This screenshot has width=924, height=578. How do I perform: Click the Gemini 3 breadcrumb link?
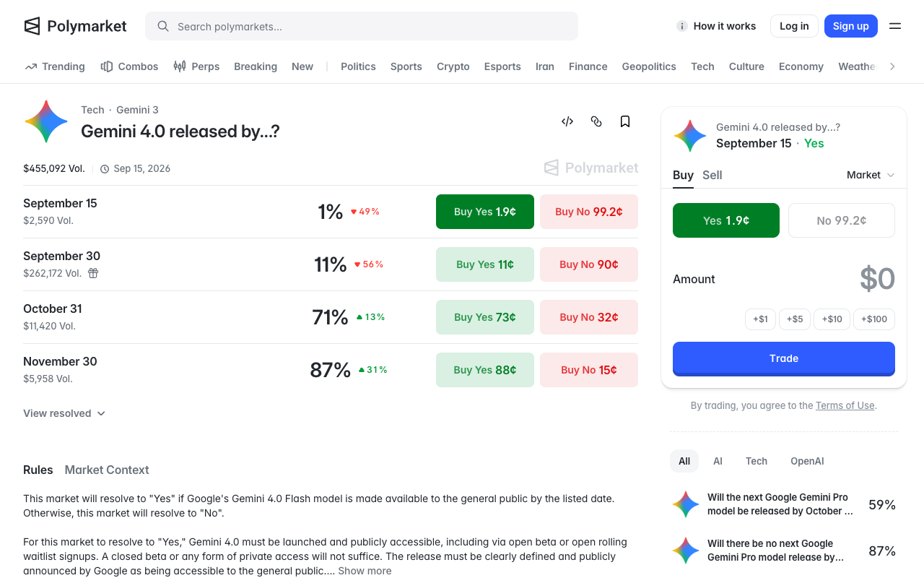(137, 110)
